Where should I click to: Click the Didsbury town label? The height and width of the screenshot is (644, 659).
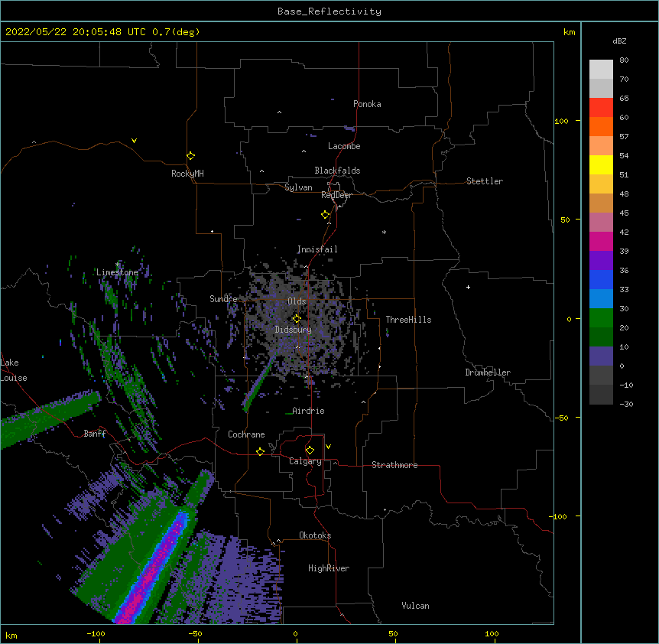click(x=294, y=330)
